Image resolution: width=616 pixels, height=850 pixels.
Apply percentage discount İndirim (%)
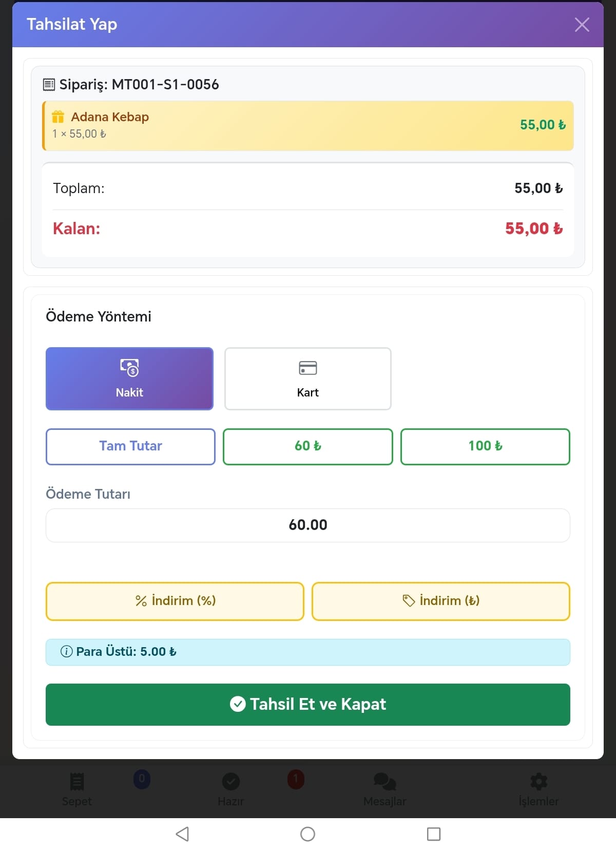point(175,601)
